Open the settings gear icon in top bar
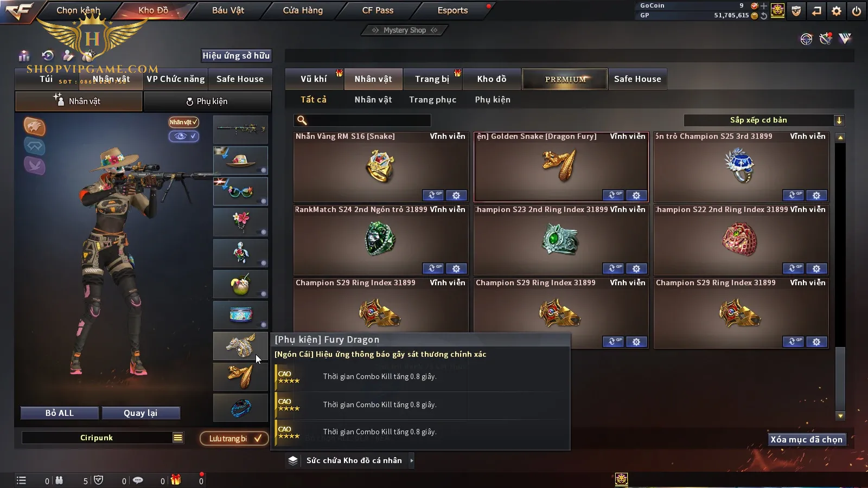The height and width of the screenshot is (488, 868). [x=837, y=11]
